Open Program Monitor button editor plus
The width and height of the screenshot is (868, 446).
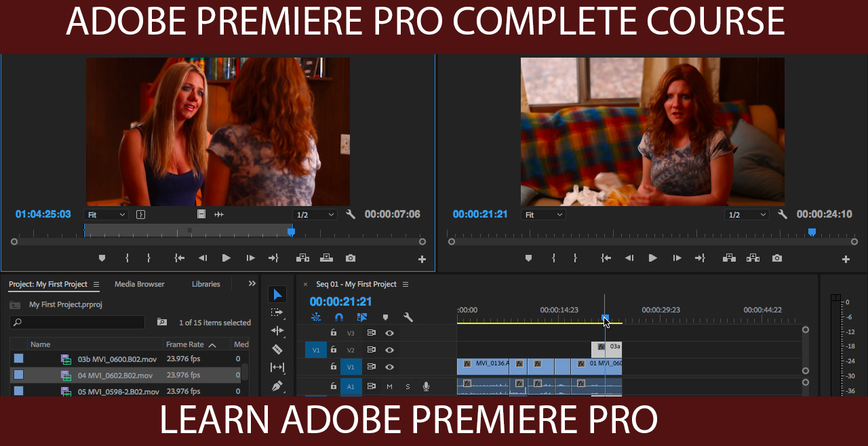click(846, 259)
